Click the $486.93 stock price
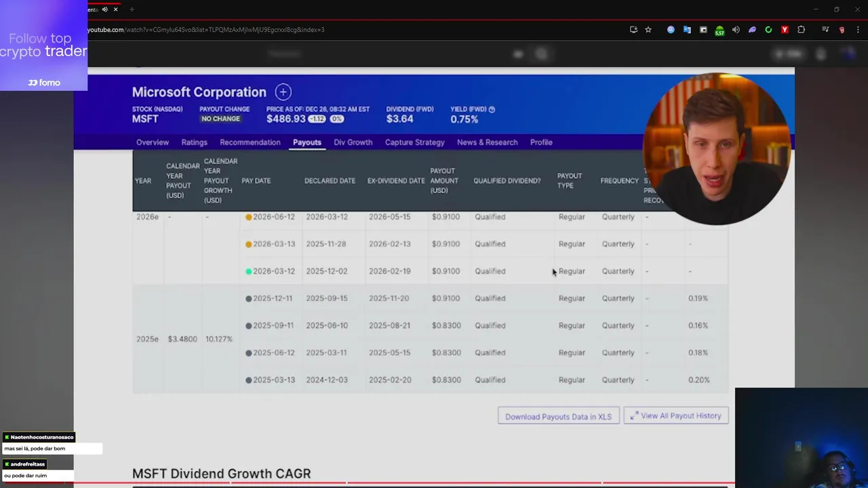The height and width of the screenshot is (488, 868). click(x=286, y=119)
